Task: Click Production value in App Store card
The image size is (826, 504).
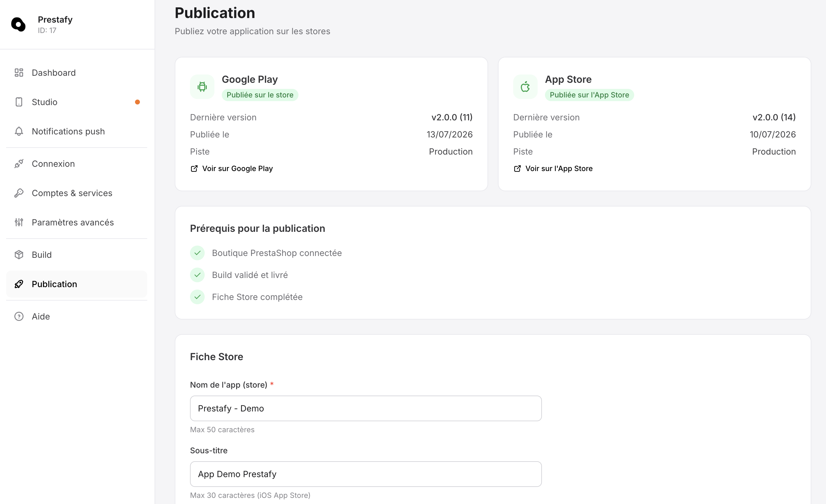Action: tap(774, 152)
